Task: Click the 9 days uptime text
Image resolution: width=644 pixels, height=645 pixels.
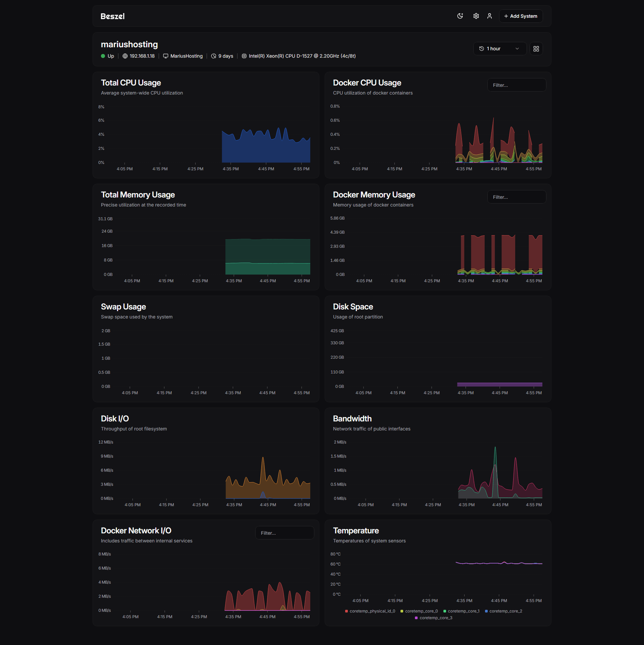Action: (x=226, y=56)
